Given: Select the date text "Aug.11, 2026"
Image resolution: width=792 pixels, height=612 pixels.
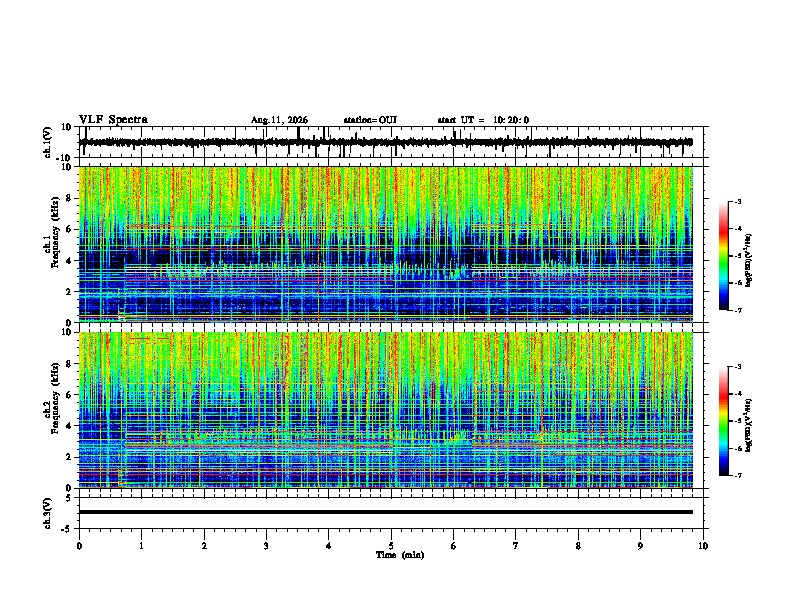Looking at the screenshot, I should click(279, 120).
